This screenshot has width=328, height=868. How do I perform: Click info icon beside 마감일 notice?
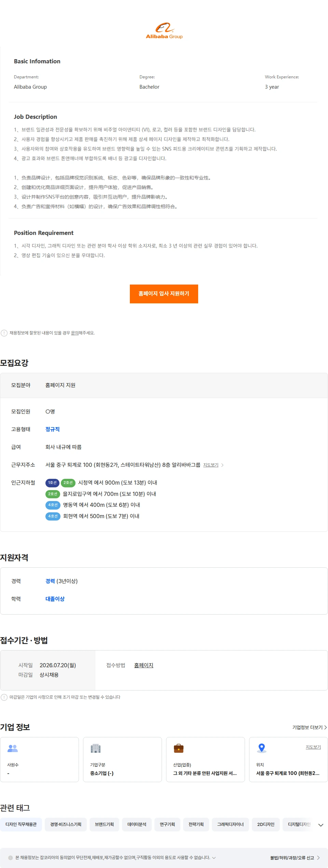[x=4, y=697]
